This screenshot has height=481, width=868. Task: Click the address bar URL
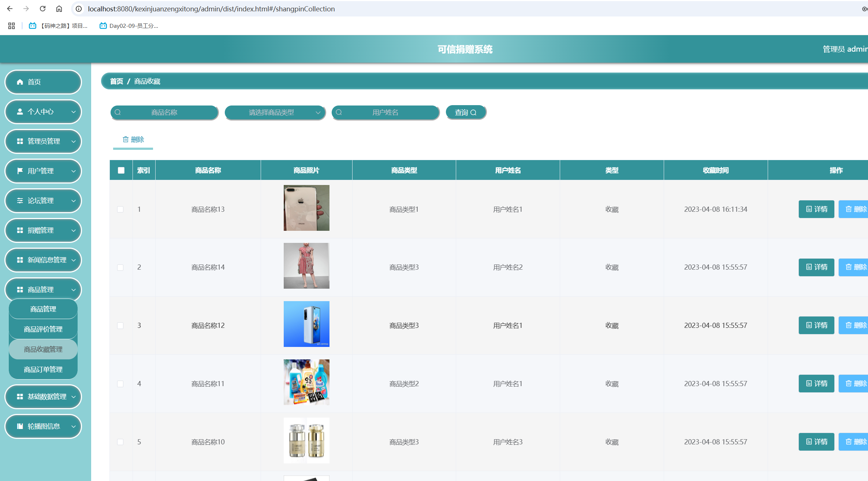point(211,9)
